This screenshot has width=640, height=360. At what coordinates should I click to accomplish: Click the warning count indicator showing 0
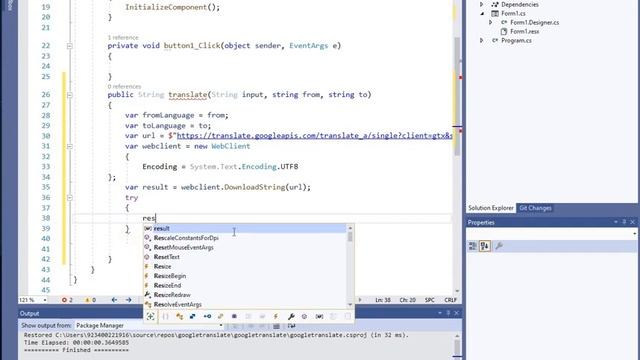[90, 300]
